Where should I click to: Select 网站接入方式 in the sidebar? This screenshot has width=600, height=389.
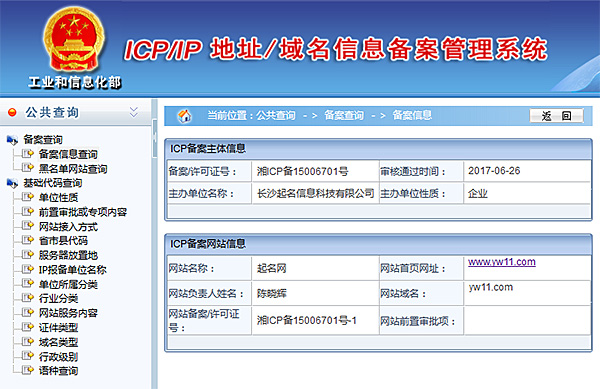(x=68, y=227)
